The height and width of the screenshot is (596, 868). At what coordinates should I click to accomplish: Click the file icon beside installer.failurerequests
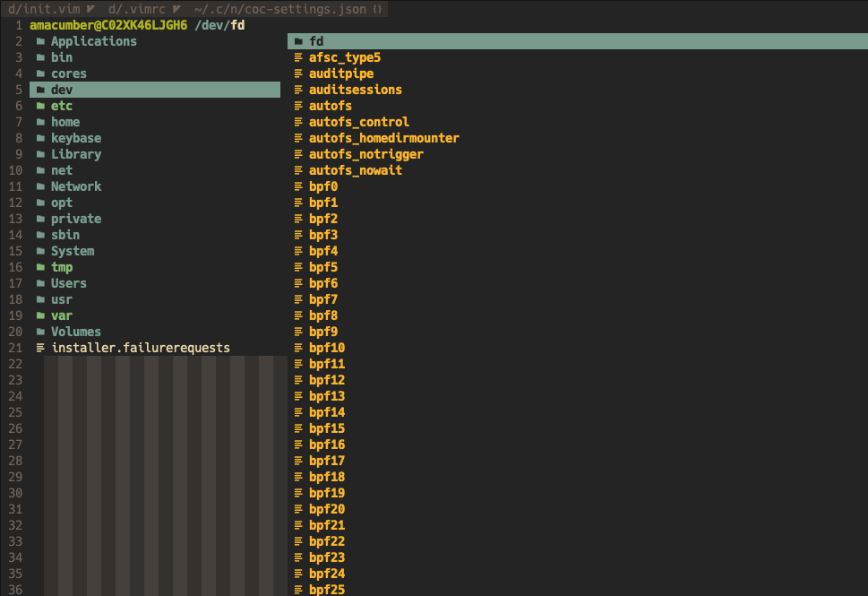[x=39, y=348]
